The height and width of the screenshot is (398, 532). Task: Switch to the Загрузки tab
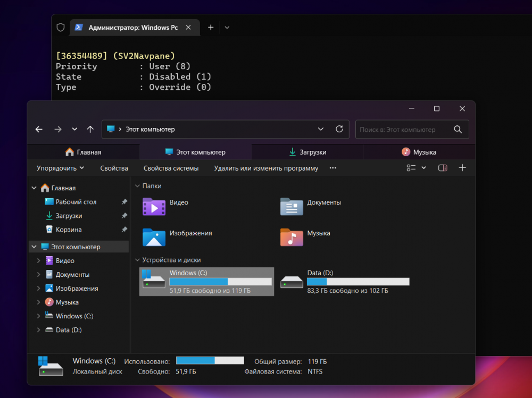(x=307, y=152)
